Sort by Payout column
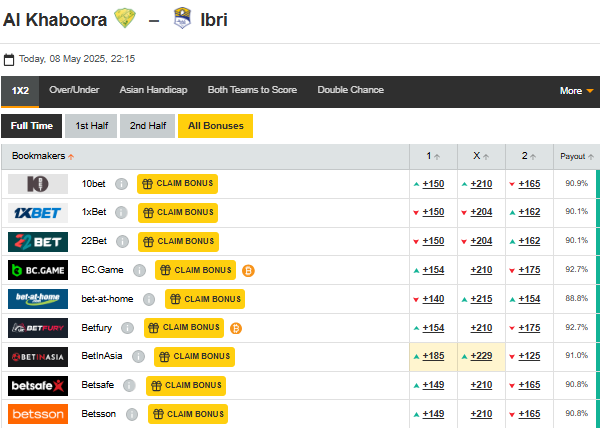Viewport: 600px width, 428px height. tap(576, 157)
